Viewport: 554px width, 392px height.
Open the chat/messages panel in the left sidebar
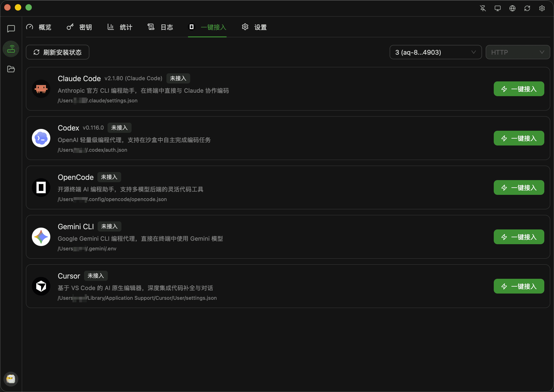(11, 29)
